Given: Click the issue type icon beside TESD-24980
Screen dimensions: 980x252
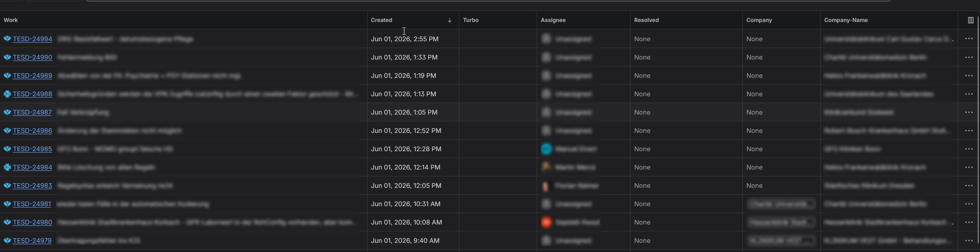Looking at the screenshot, I should pos(7,222).
